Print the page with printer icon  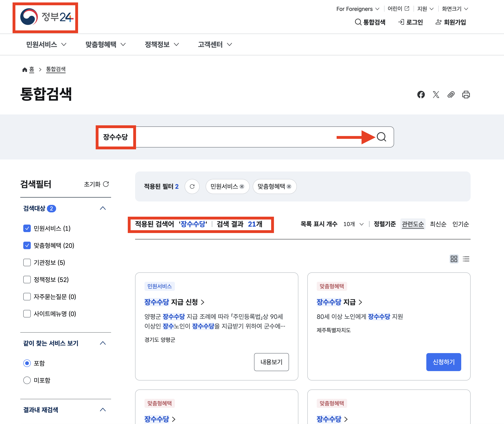pyautogui.click(x=466, y=95)
